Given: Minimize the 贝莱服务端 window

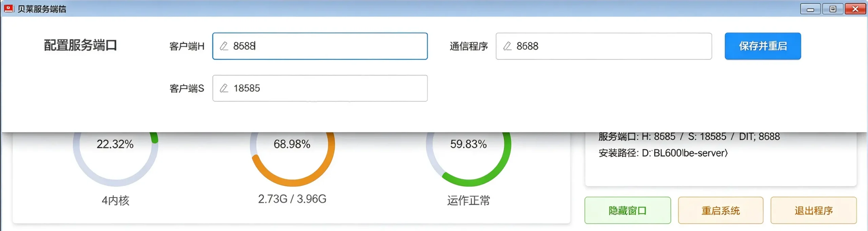Looking at the screenshot, I should [810, 9].
